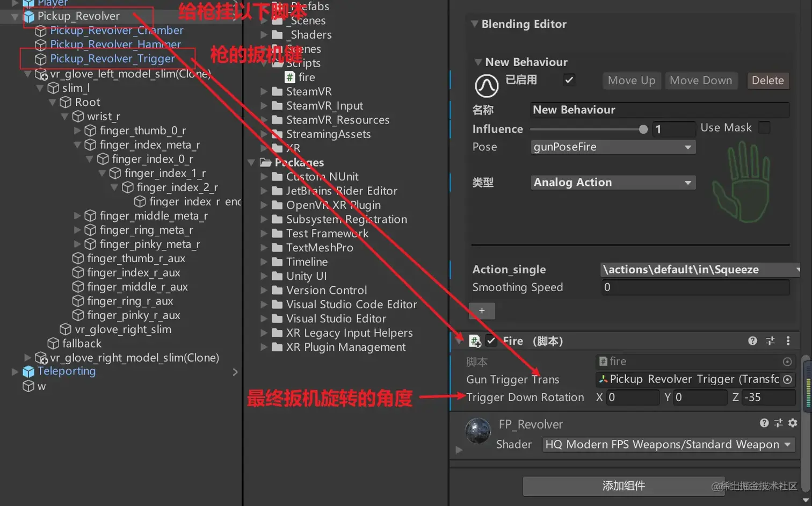Screen dimensions: 812x506
Task: Click the Smoothing Speed value field
Action: click(x=695, y=287)
